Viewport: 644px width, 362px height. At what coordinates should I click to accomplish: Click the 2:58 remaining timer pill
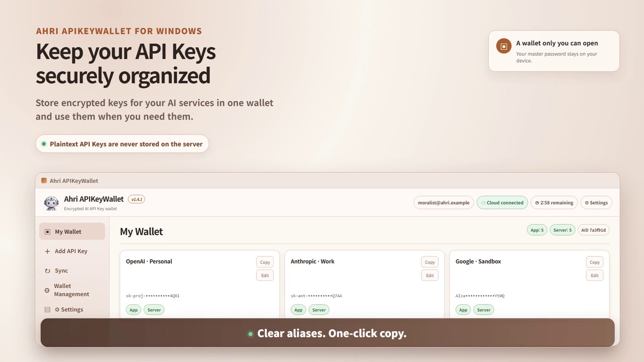(554, 202)
